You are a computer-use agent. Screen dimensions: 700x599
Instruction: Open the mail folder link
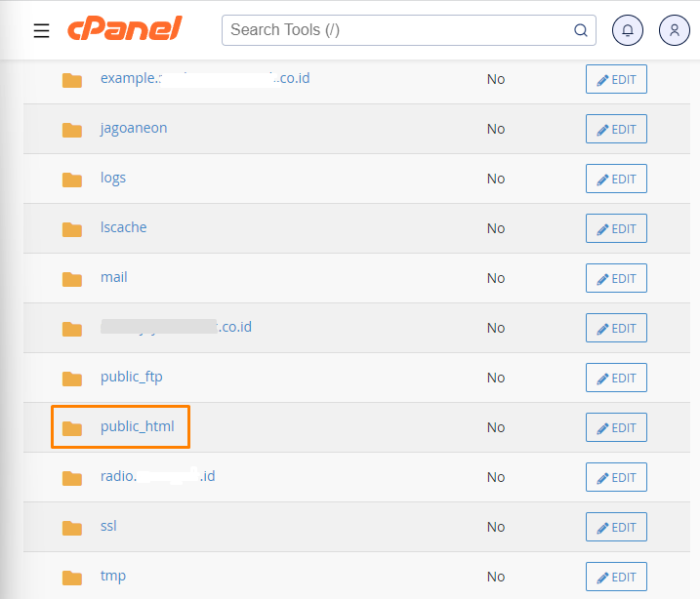coord(114,277)
